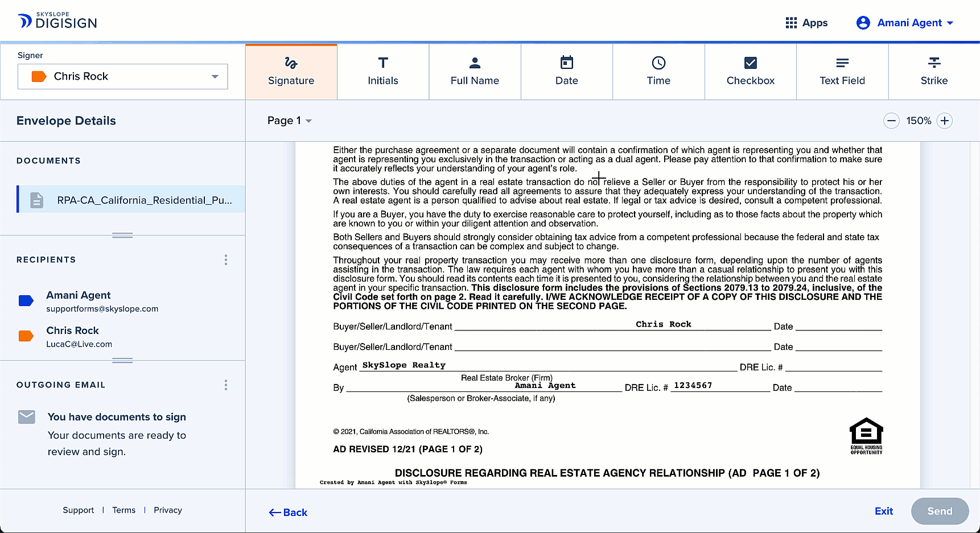Click the user avatar icon by Amani Agent
980x533 pixels.
point(863,23)
